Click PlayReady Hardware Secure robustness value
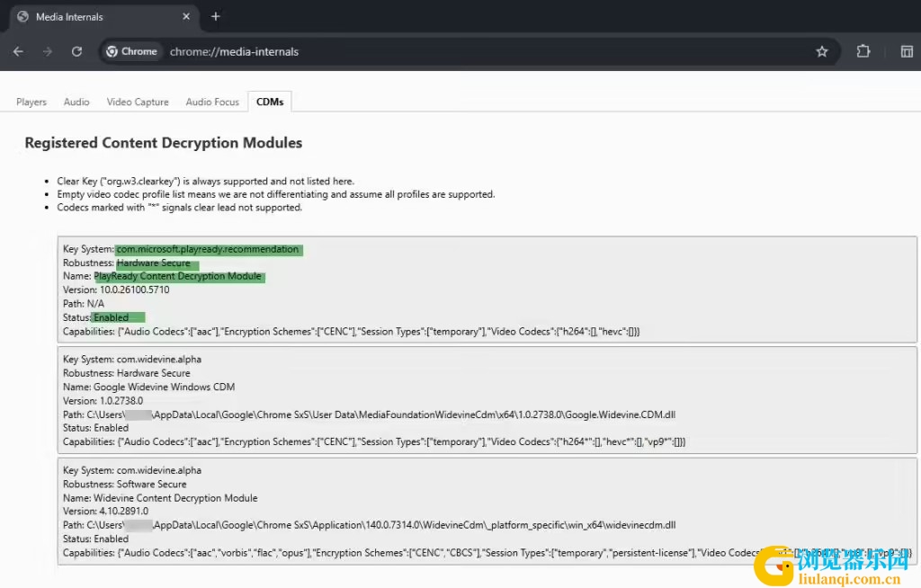921x588 pixels. click(154, 263)
